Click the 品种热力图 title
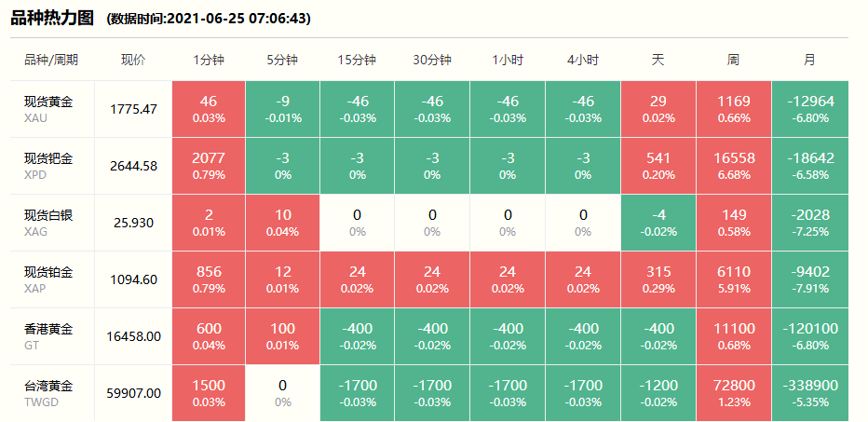Screen dimensions: 868x422 click(52, 17)
